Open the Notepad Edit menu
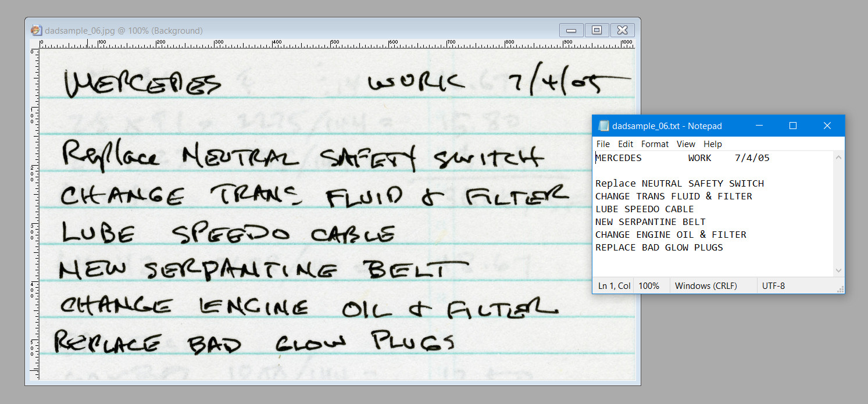This screenshot has width=868, height=404. [626, 144]
